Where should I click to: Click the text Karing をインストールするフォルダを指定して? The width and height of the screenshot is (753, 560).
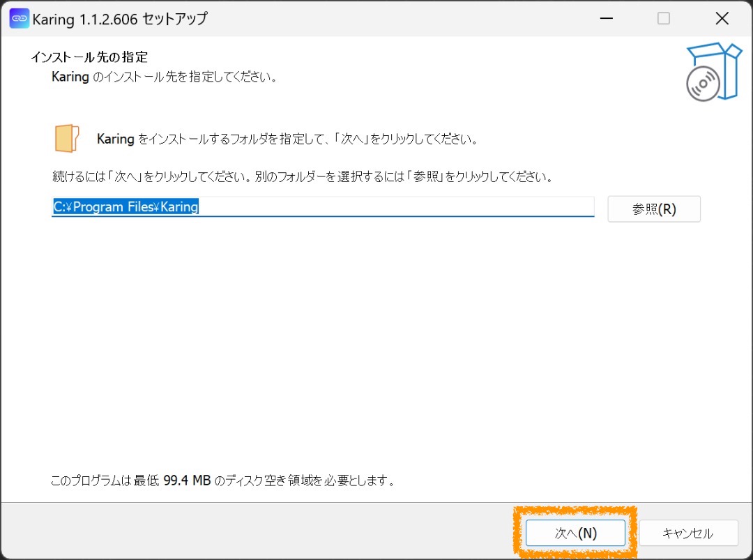288,139
